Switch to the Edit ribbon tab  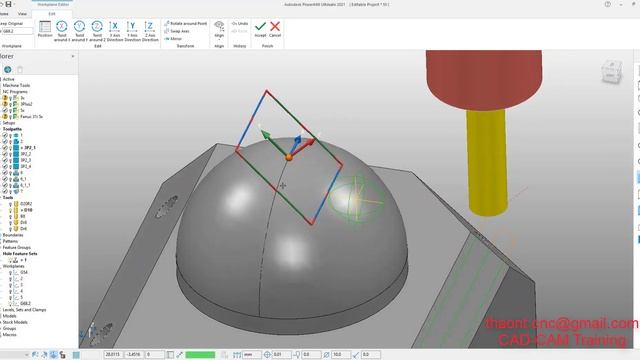52,13
